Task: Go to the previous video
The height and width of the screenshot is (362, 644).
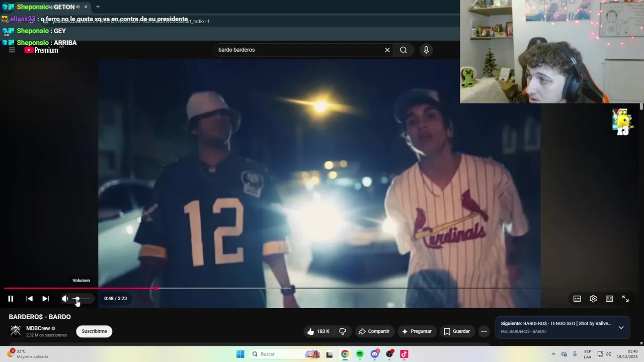Action: click(x=29, y=299)
